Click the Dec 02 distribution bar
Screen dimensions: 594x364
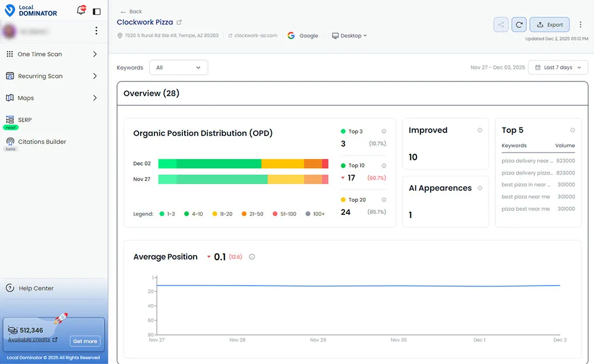(243, 164)
